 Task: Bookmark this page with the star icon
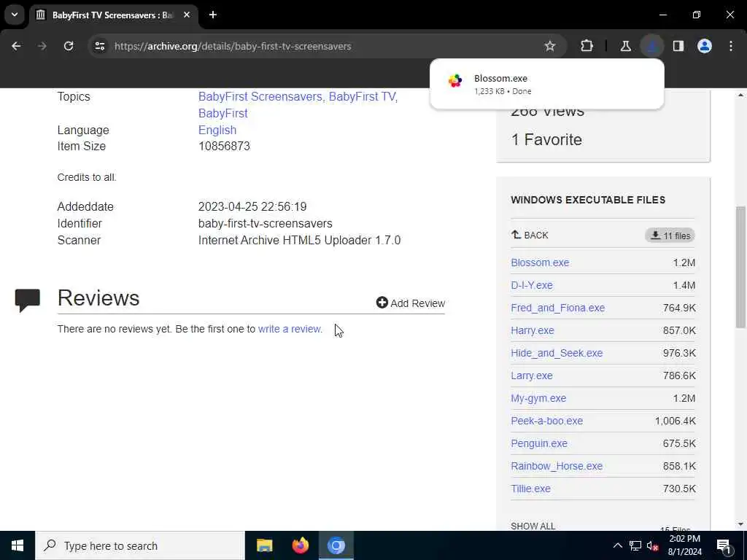click(550, 46)
